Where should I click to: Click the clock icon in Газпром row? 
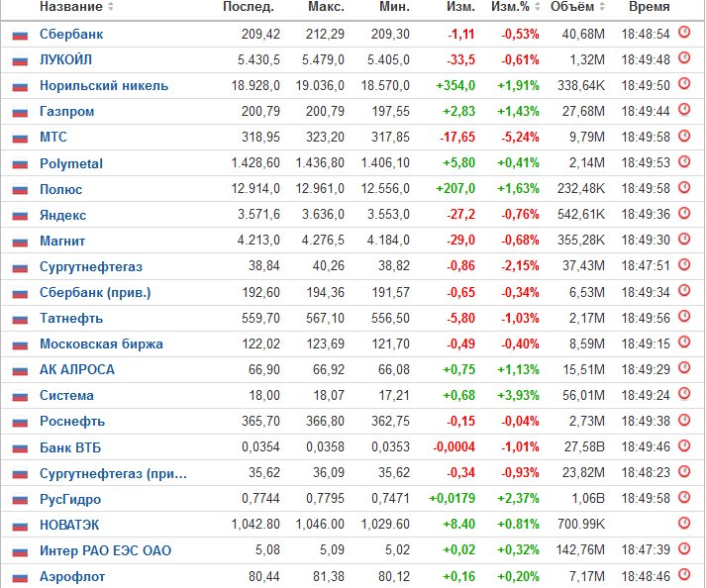(684, 110)
